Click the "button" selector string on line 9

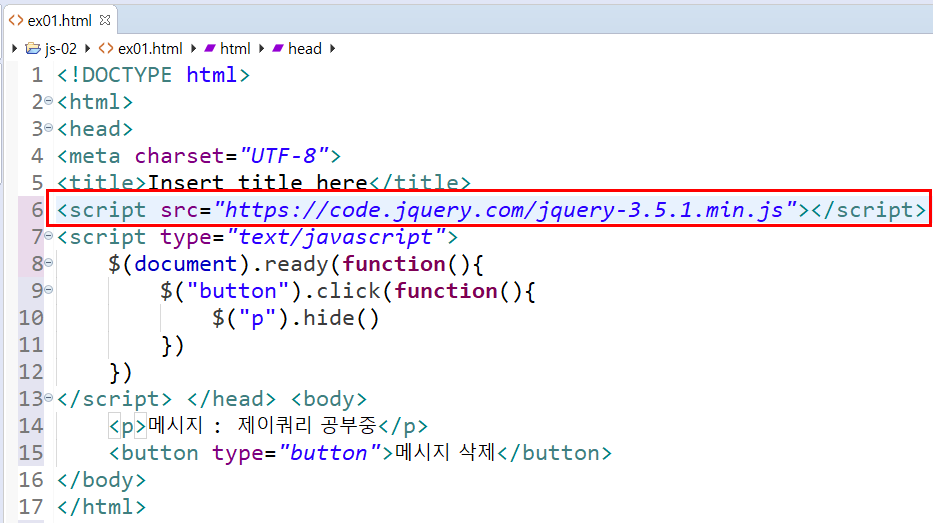238,291
